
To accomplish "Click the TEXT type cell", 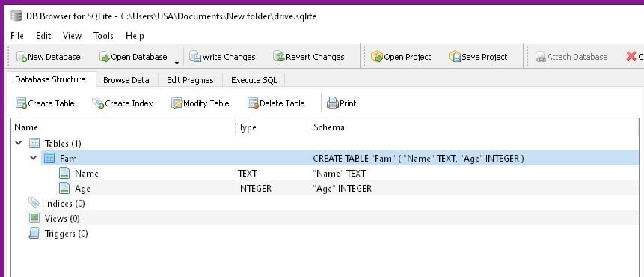I will (x=248, y=174).
